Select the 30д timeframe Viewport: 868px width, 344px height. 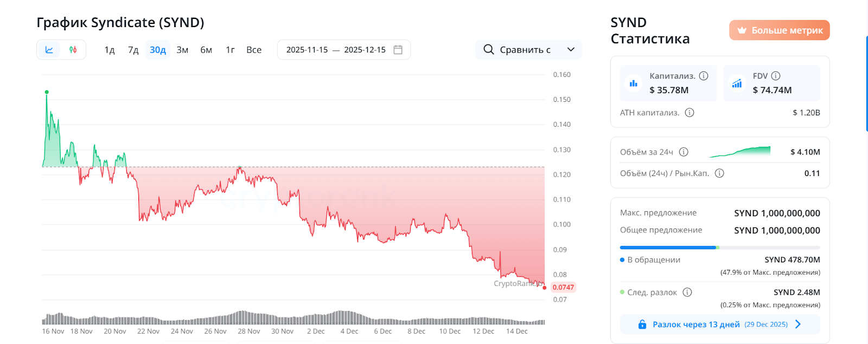click(x=158, y=50)
